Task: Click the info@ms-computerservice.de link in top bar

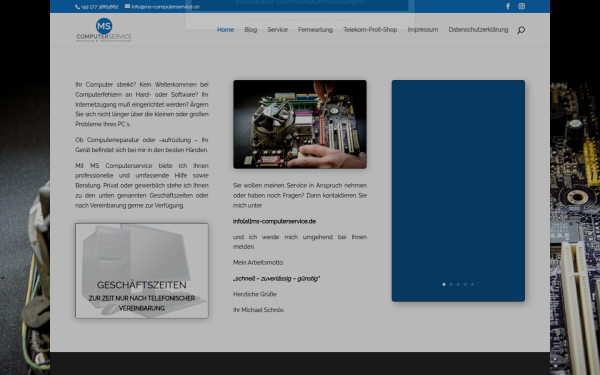Action: click(x=165, y=7)
